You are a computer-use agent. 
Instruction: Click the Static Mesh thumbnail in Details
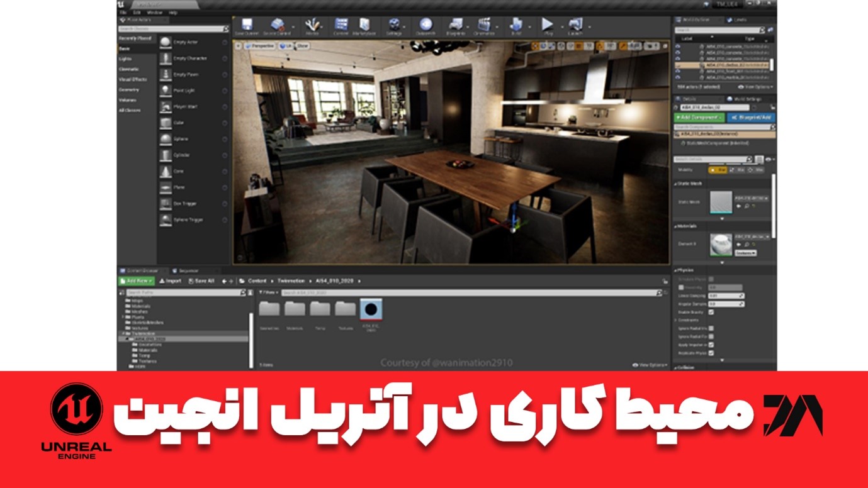721,202
